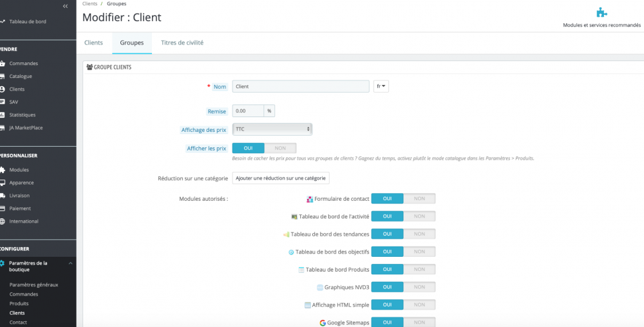Open Modules et services recommandés puzzle icon
644x327 pixels.
click(x=601, y=12)
